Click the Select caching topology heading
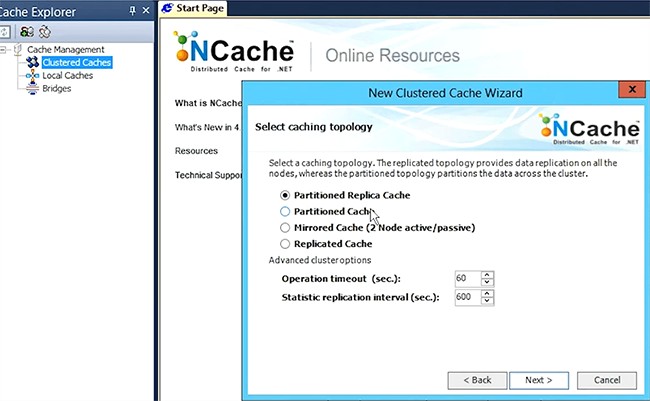650x401 pixels. click(314, 127)
